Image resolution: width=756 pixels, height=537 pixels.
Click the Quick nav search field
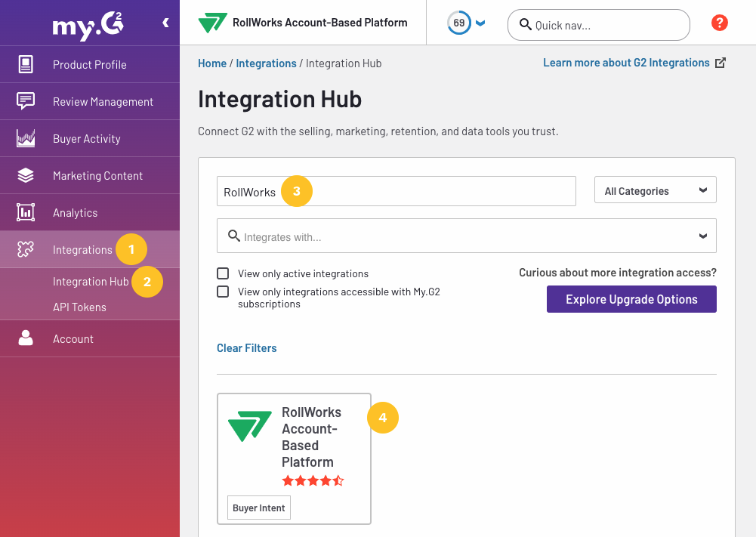[x=598, y=25]
